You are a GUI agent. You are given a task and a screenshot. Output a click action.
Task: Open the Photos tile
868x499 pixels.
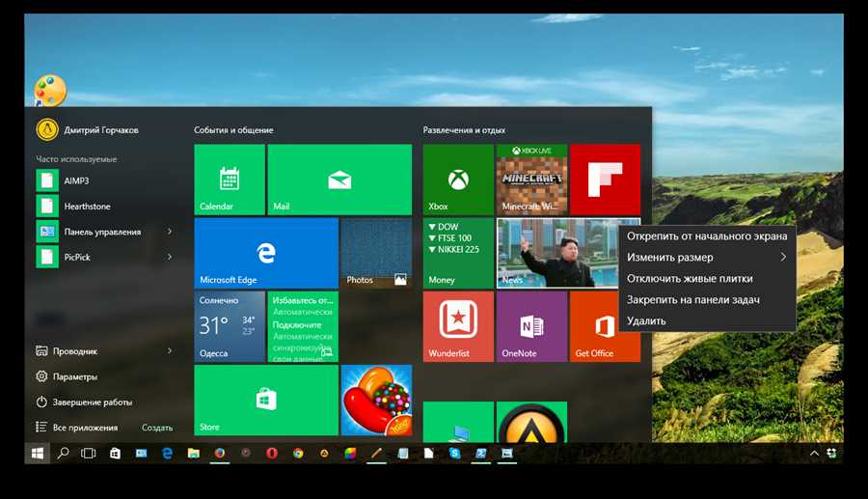(376, 253)
